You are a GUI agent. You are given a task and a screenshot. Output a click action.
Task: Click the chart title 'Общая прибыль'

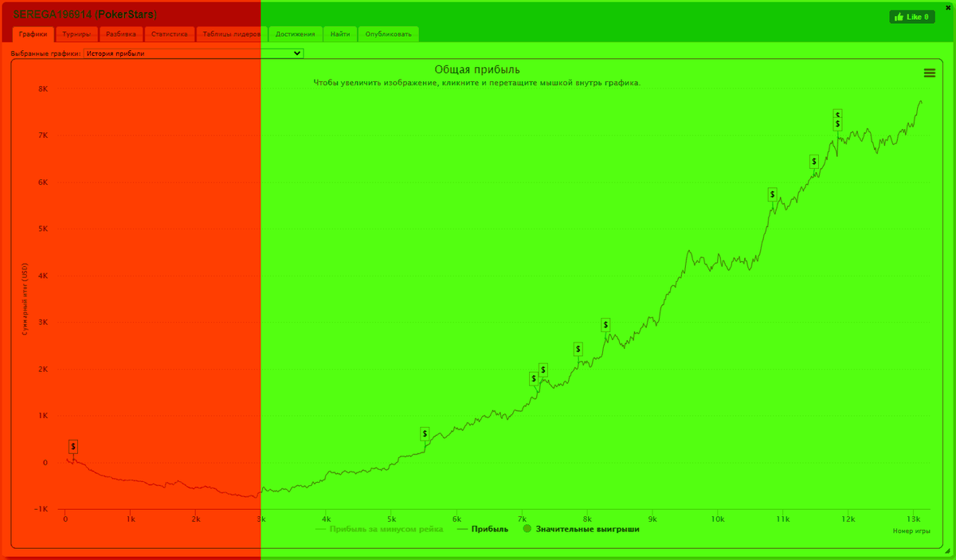pyautogui.click(x=477, y=70)
